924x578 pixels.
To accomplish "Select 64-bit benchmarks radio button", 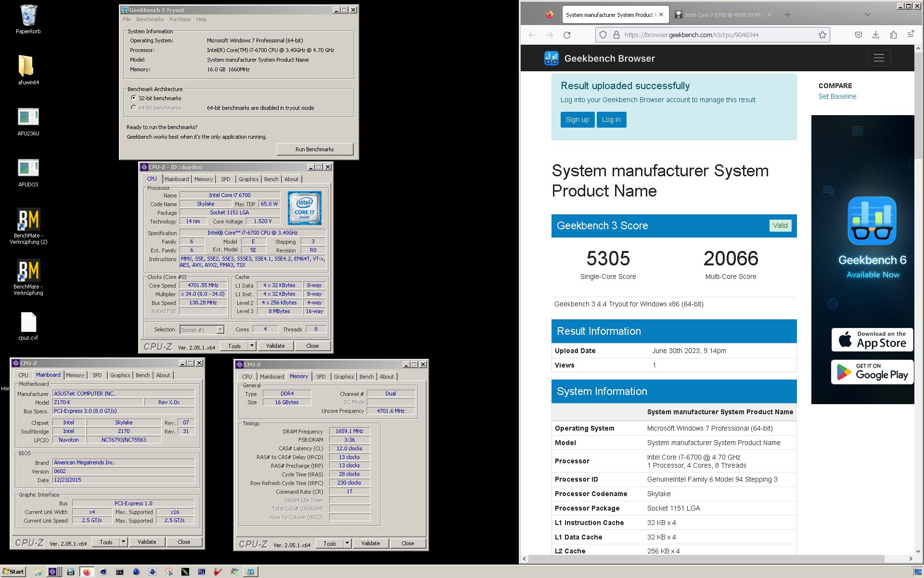I will (134, 107).
